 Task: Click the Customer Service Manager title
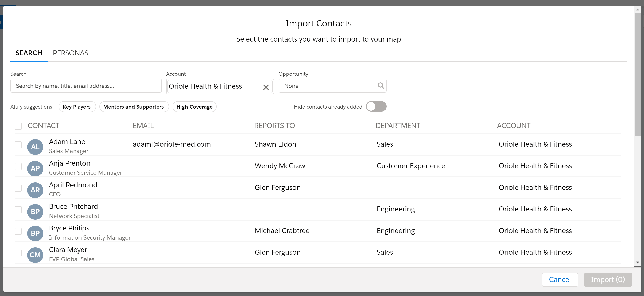click(x=85, y=173)
